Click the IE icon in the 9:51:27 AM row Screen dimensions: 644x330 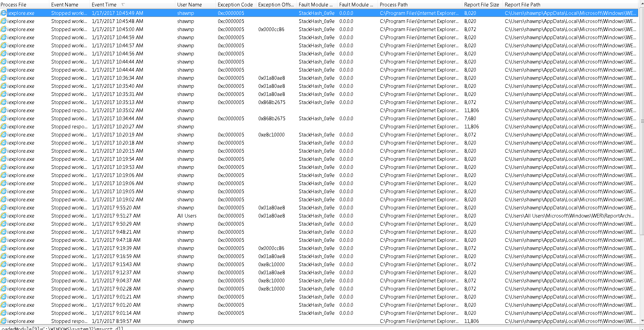coord(3,216)
